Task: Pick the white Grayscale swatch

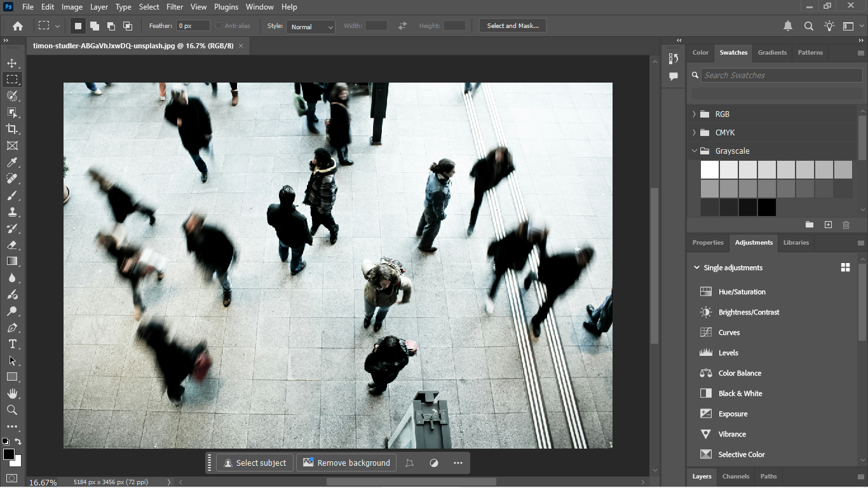Action: [x=710, y=170]
